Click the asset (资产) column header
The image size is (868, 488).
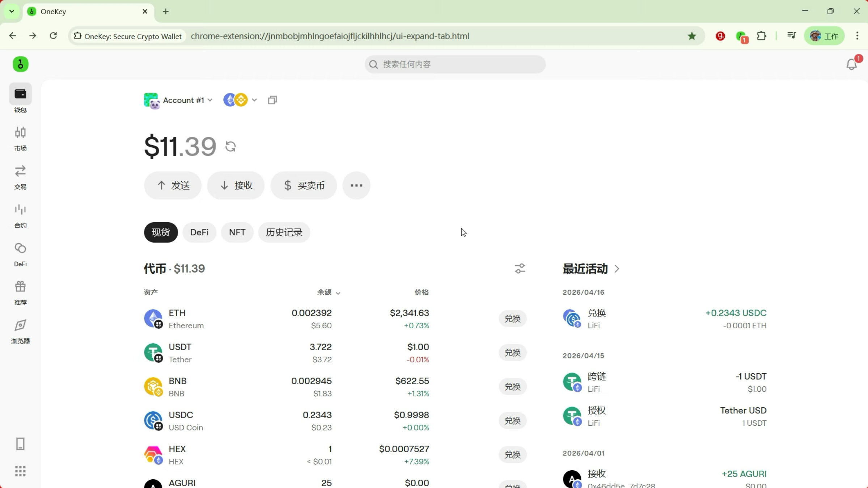click(151, 292)
